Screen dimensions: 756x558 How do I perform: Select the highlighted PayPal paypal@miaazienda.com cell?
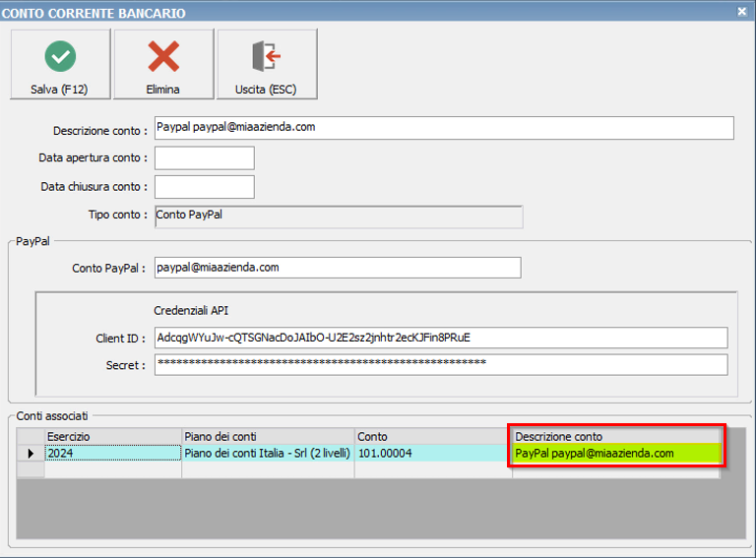coord(616,453)
